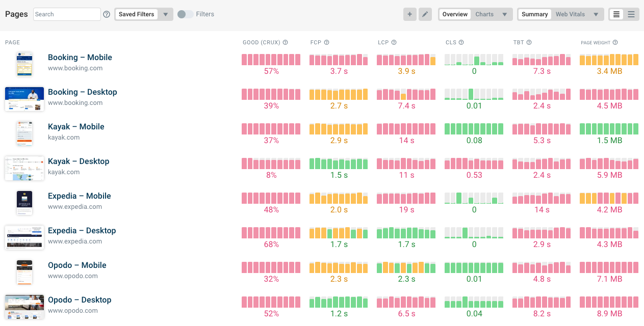Image resolution: width=644 pixels, height=326 pixels.
Task: Click the pencil edit button
Action: (x=425, y=14)
